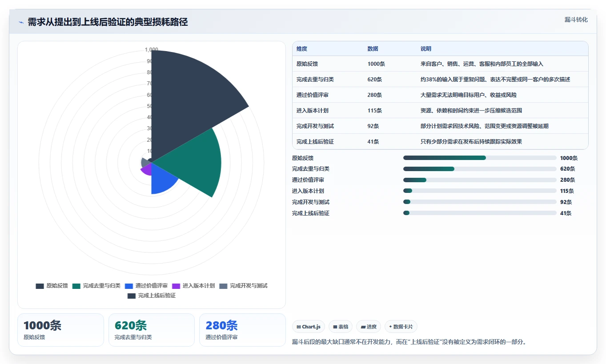Select the 620条 table cell
This screenshot has width=606, height=364.
tap(375, 80)
